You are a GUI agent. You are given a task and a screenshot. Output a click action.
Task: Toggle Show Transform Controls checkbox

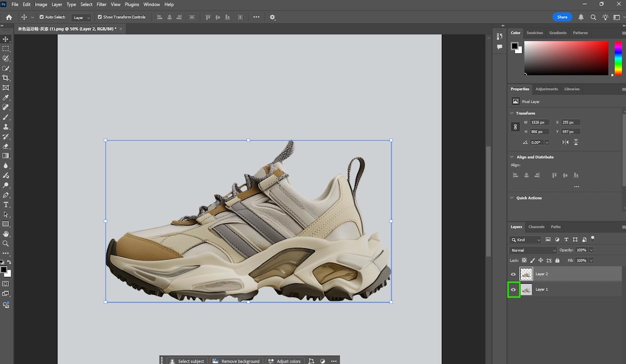click(100, 17)
